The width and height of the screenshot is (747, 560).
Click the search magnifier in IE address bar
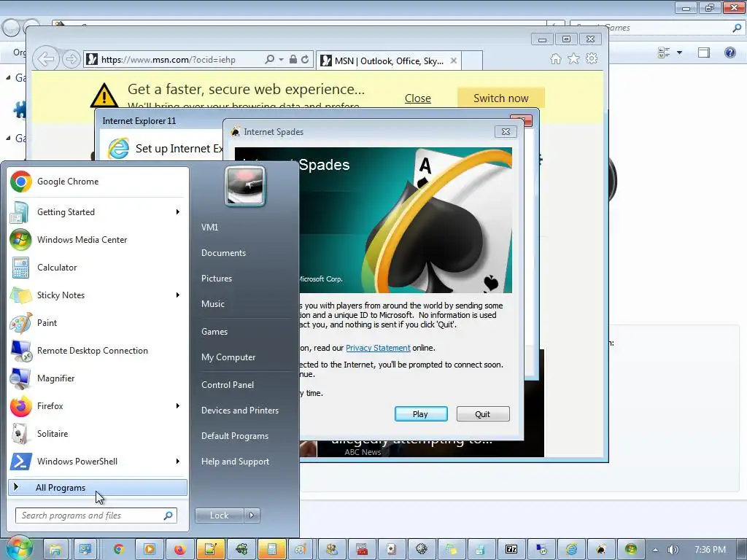coord(270,60)
